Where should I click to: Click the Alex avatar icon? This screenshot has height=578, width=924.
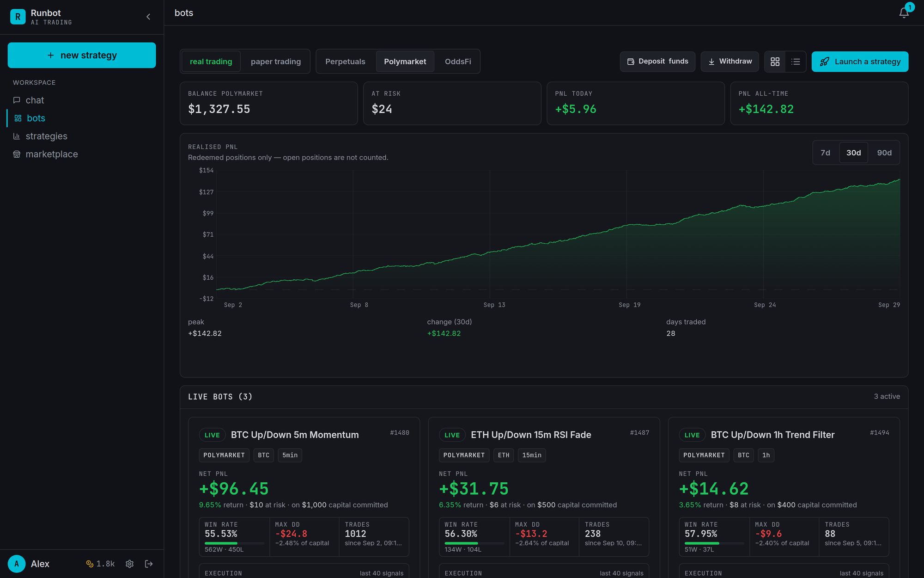(17, 564)
